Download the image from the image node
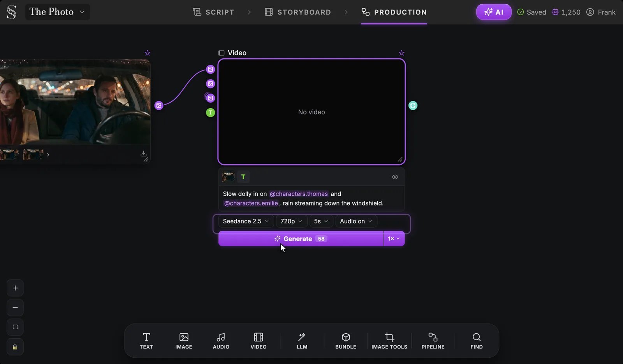This screenshot has height=364, width=623. pos(144,153)
